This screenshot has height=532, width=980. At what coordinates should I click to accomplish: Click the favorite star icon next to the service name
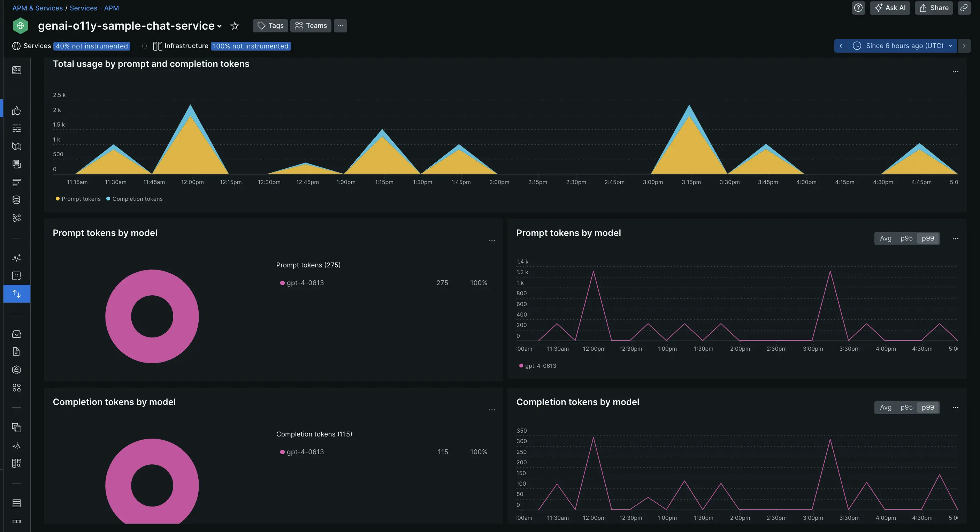[x=235, y=26]
